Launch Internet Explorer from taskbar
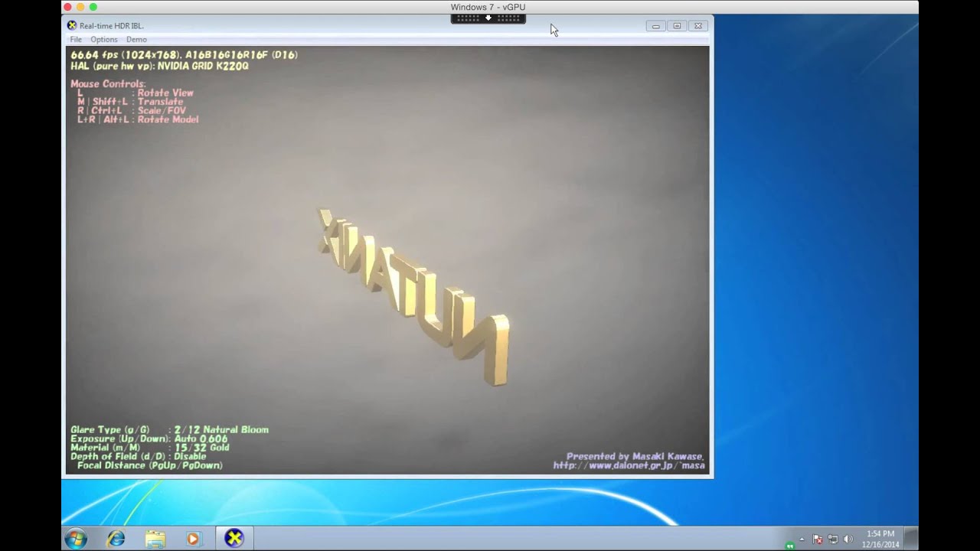 coord(116,539)
